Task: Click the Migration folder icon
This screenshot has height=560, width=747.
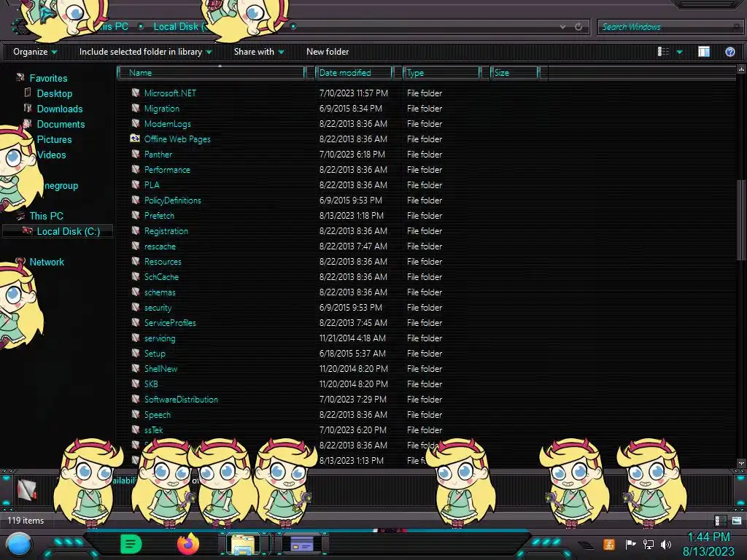Action: 135,108
